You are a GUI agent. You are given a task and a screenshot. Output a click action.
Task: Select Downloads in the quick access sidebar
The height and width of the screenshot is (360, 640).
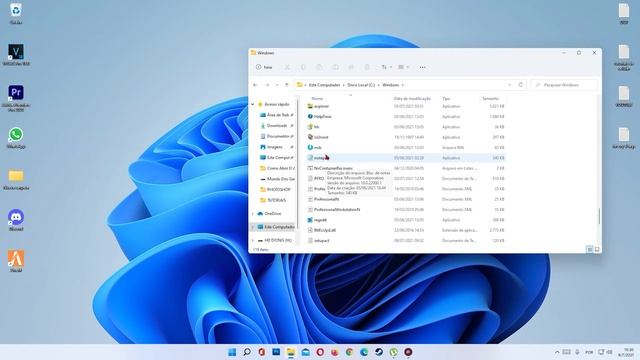point(277,126)
